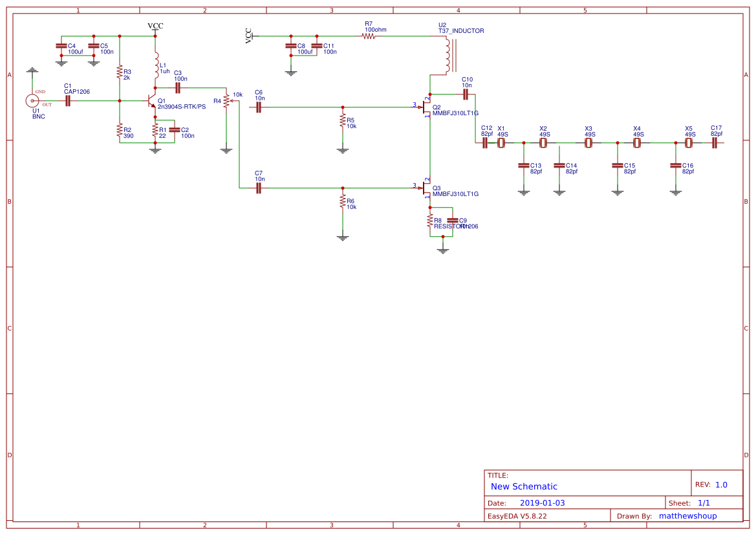Image resolution: width=756 pixels, height=535 pixels.
Task: Click the VCC power symbol left of C8
Action: click(x=250, y=36)
